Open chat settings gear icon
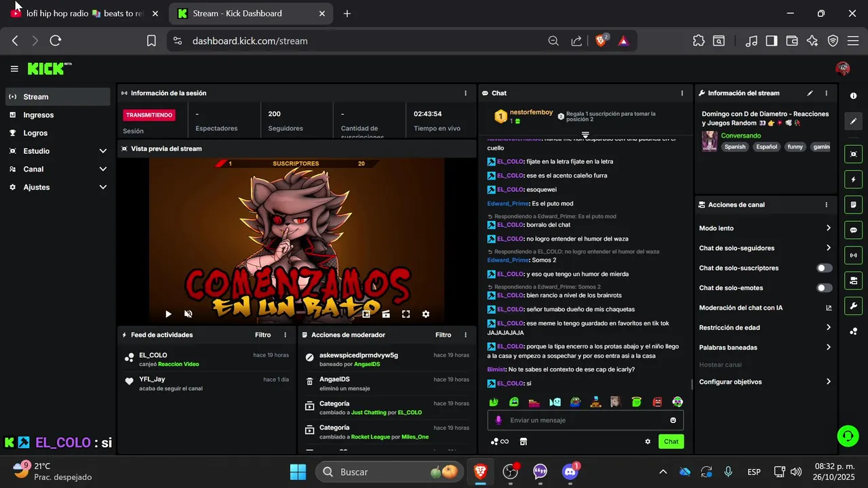Screen dimensions: 868x488 coord(648,441)
